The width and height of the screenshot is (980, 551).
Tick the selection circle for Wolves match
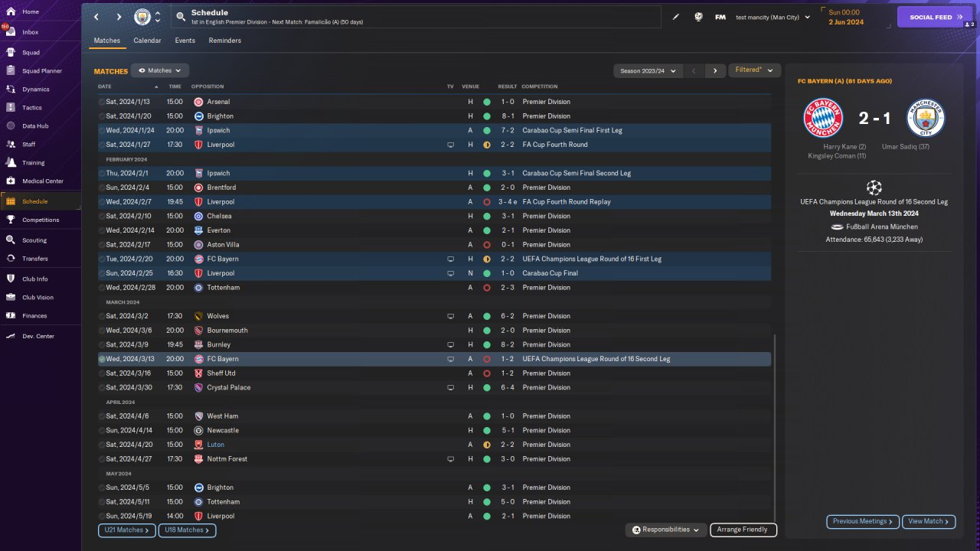[102, 316]
